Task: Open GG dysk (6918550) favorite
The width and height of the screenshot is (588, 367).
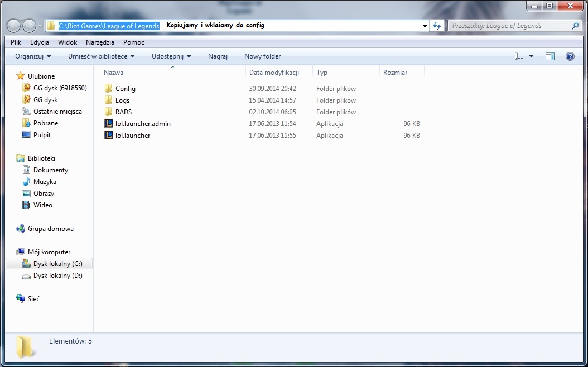Action: coord(60,88)
